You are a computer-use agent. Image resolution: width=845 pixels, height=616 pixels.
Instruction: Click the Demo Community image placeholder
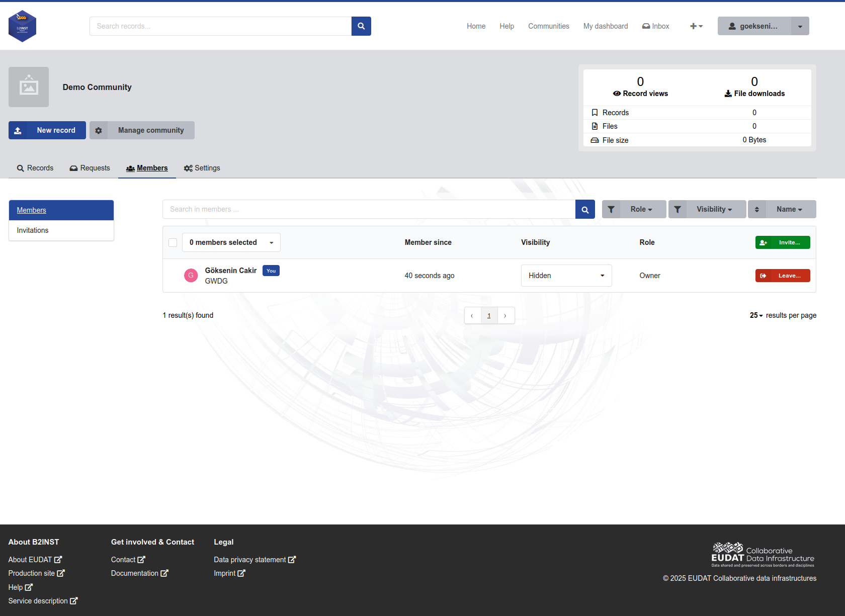tap(29, 87)
